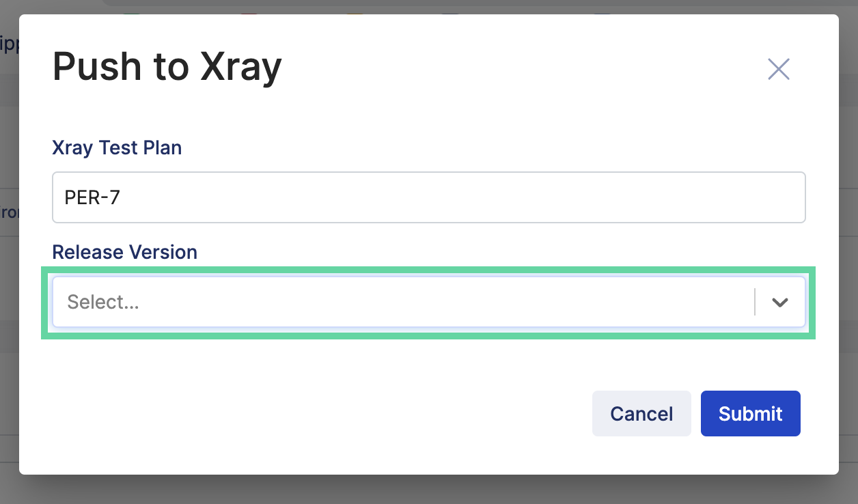This screenshot has width=858, height=504.
Task: Select the Xray Test Plan label
Action: (117, 148)
